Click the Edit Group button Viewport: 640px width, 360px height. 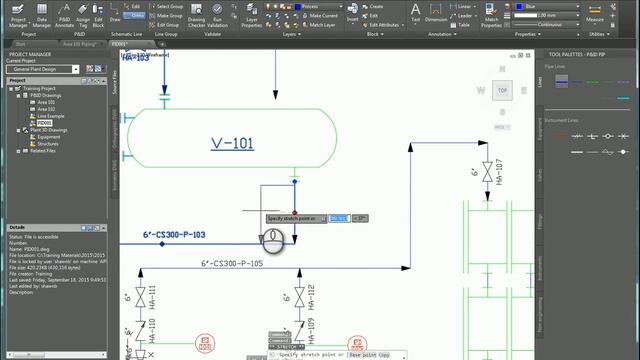tap(164, 25)
